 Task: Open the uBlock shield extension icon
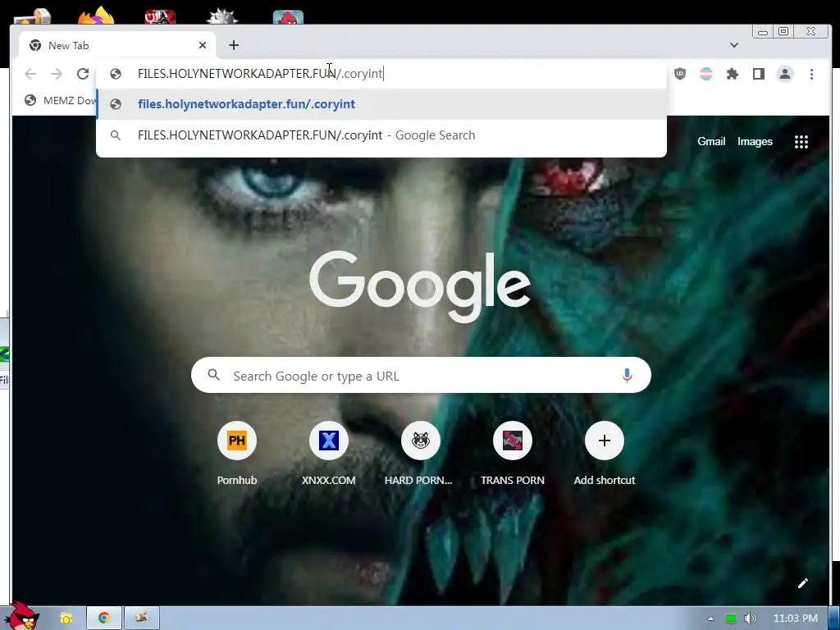pyautogui.click(x=680, y=74)
